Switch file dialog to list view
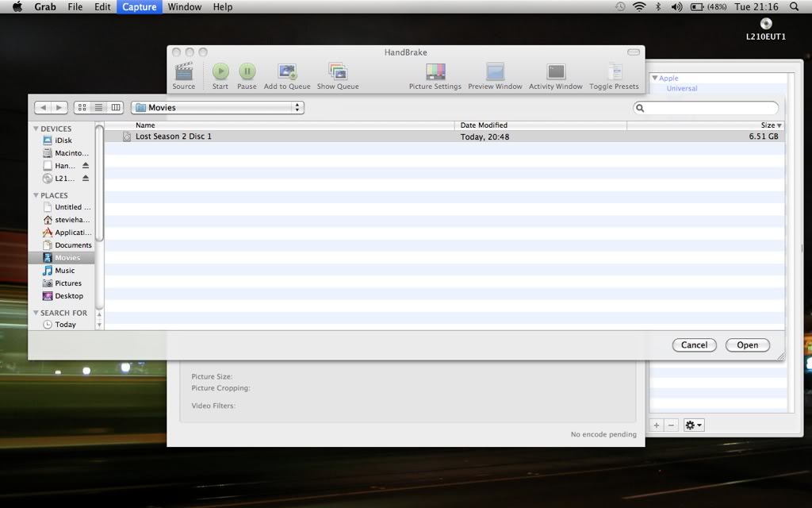The height and width of the screenshot is (508, 812). (98, 107)
